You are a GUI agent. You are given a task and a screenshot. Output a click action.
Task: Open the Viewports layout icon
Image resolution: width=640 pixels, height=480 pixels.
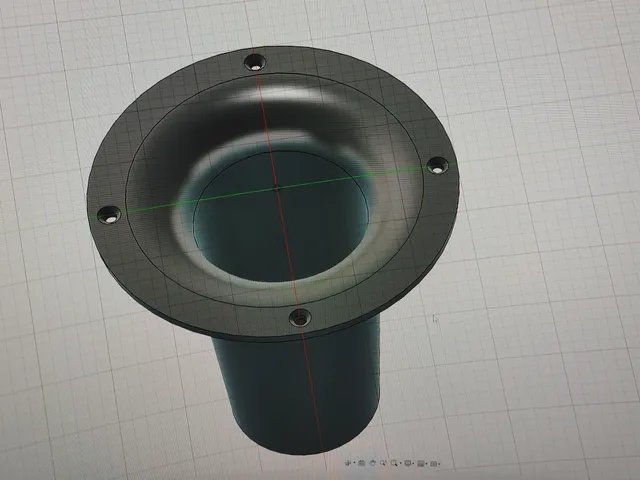point(434,464)
